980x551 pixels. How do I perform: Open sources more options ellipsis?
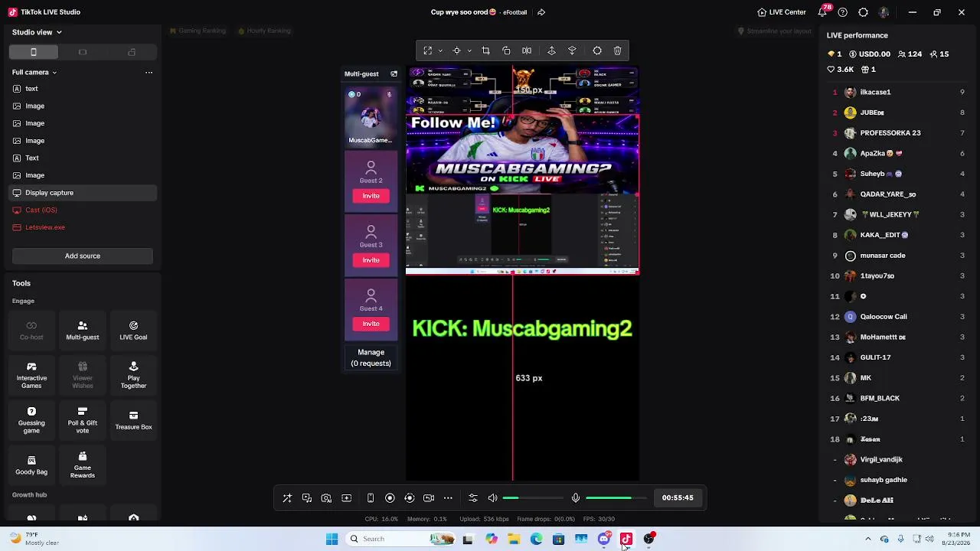149,73
